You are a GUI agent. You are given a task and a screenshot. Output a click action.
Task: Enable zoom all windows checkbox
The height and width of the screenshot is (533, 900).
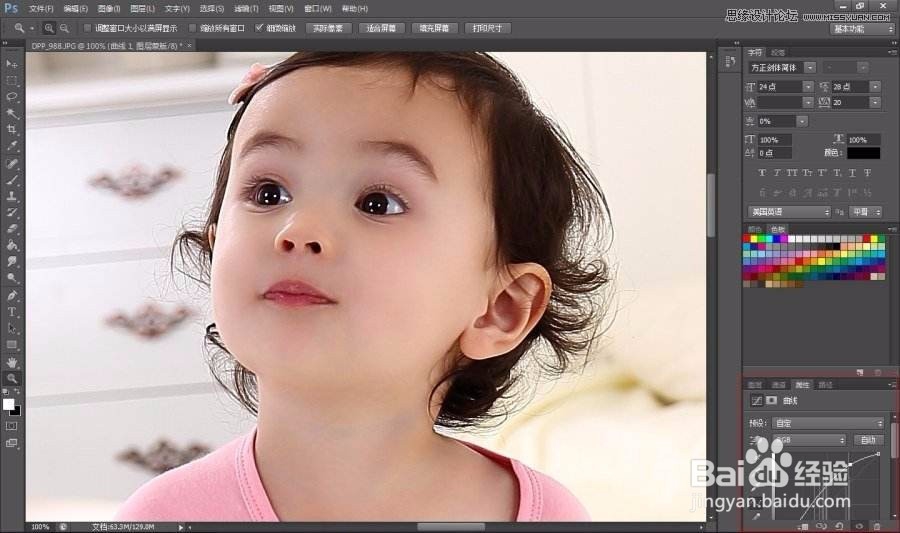point(192,28)
